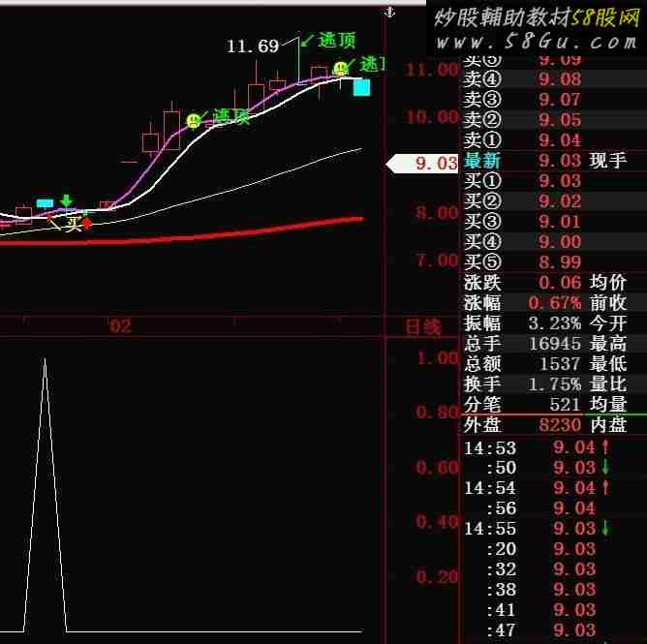Select the 买⑤ 8.99 bid row
This screenshot has height=644, width=647.
553,262
